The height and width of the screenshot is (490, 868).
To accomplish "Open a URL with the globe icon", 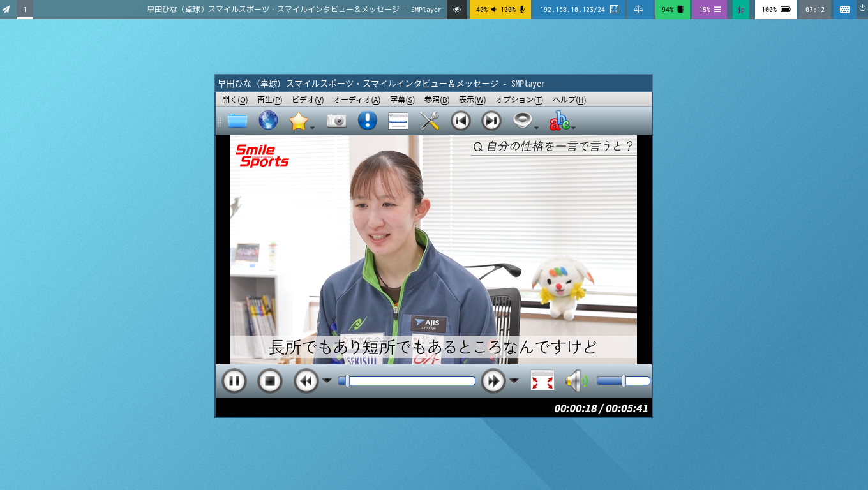I will (x=268, y=121).
